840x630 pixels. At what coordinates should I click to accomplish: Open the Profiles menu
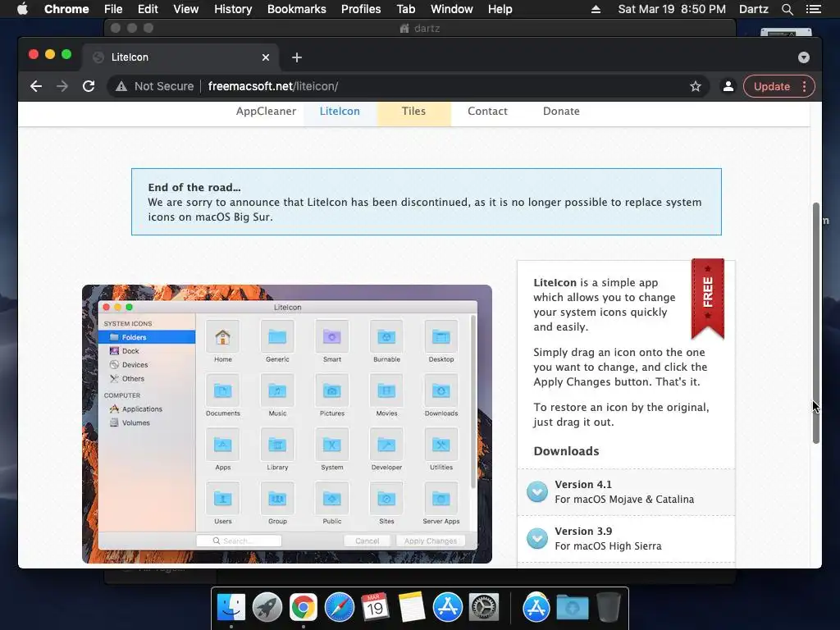pyautogui.click(x=361, y=9)
